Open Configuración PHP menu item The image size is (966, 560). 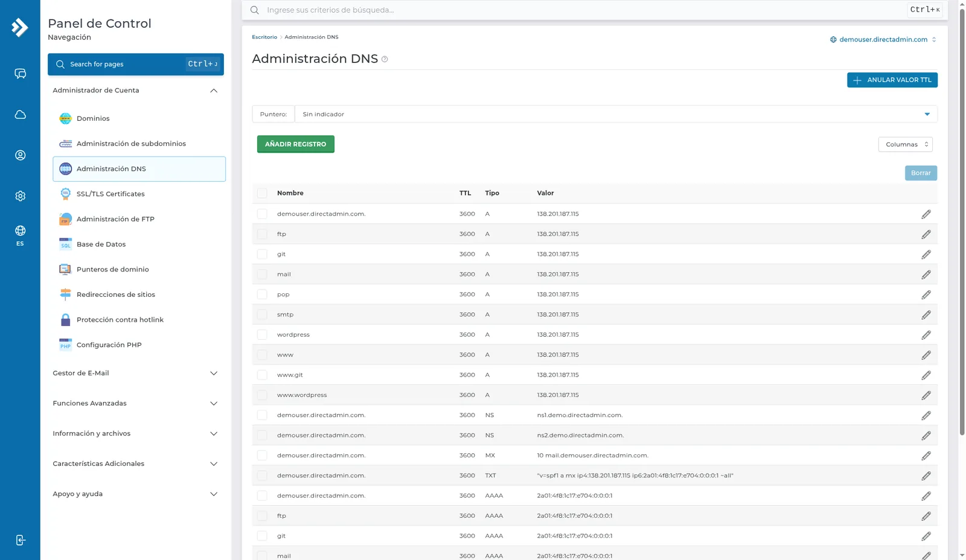click(139, 345)
